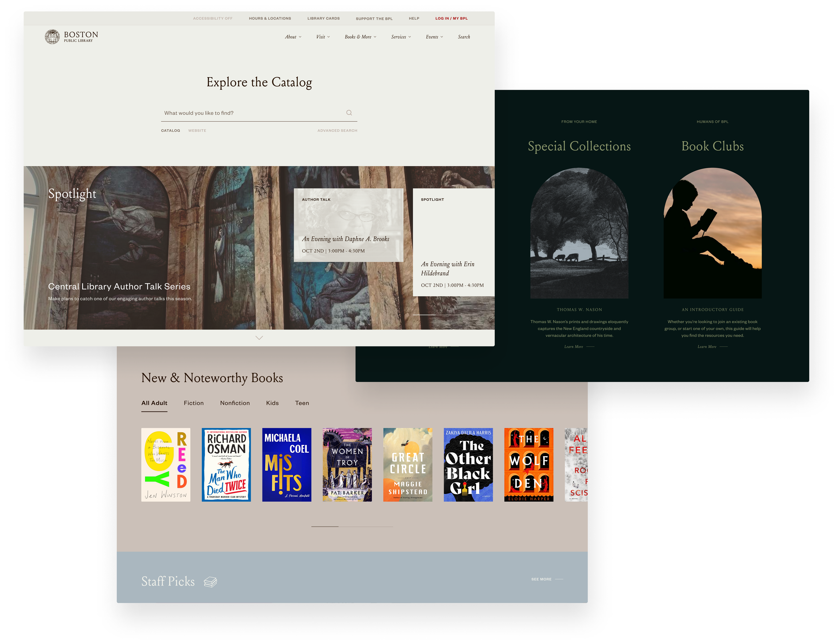Screen dimensions: 838x644
Task: Click the Staff Picks books icon
Action: [210, 582]
